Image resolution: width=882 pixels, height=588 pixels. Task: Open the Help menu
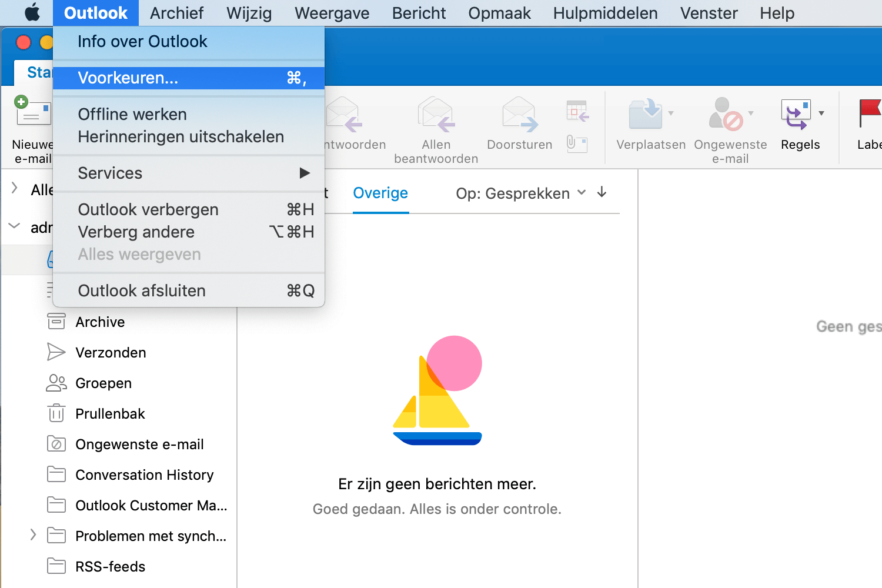pyautogui.click(x=777, y=13)
